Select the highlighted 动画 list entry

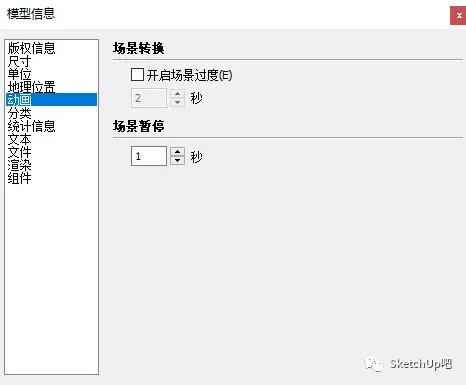click(51, 100)
